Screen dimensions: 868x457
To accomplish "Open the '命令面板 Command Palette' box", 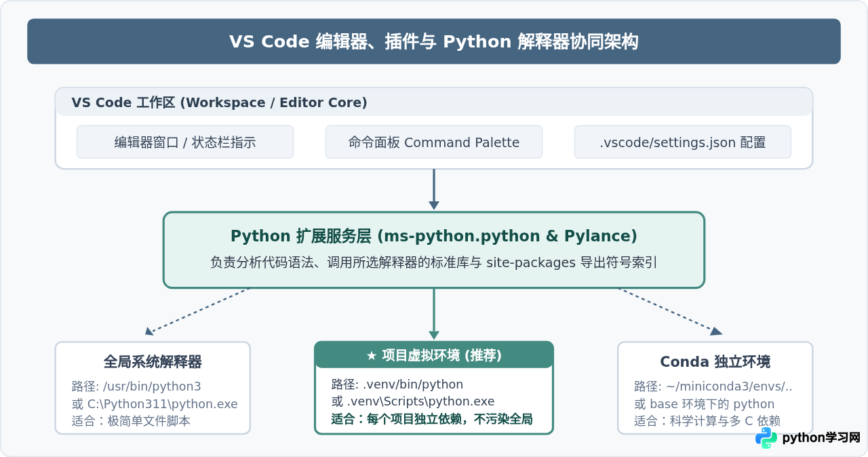I will [434, 142].
